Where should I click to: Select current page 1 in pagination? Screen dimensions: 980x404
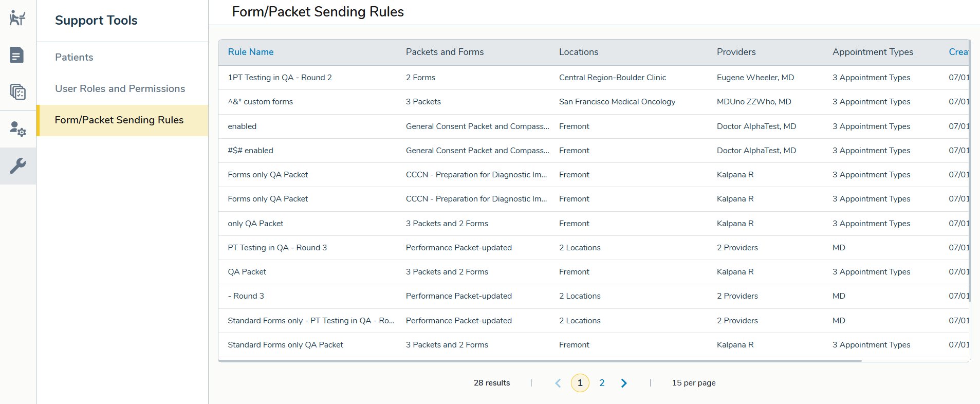click(580, 383)
